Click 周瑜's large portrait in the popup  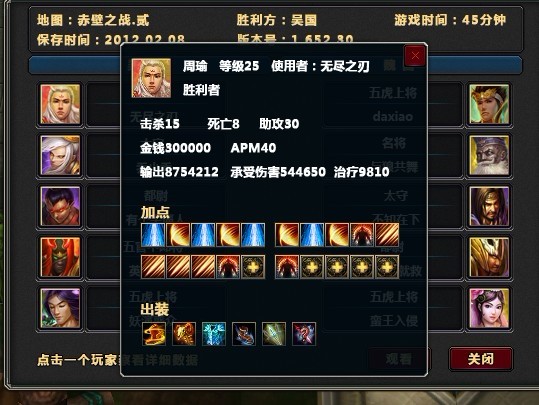tap(151, 78)
